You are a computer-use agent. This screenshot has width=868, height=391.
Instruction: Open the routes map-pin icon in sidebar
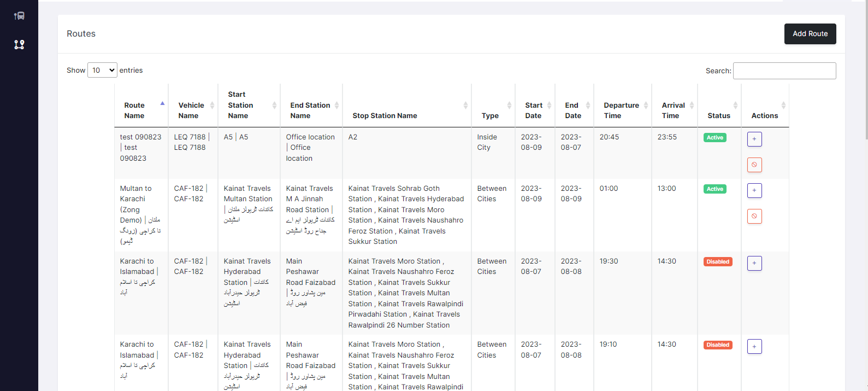coord(19,44)
